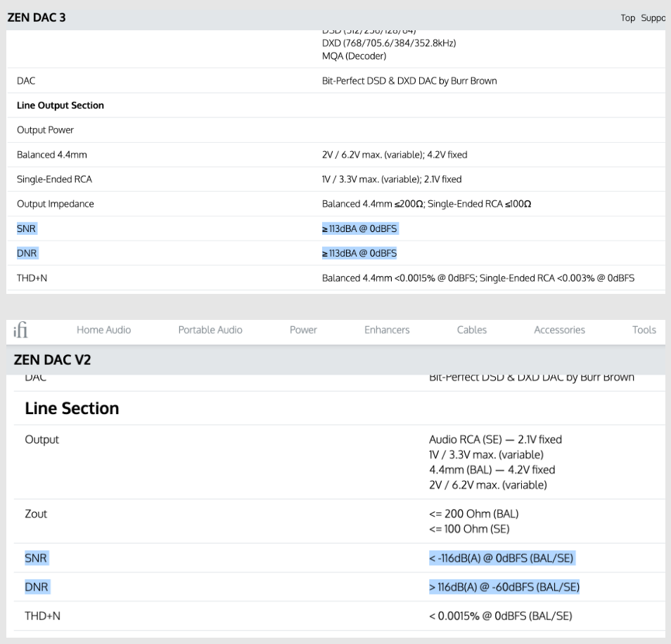671x644 pixels.
Task: Click 'Audio RCA (SE) — 2.1V fixed' text
Action: point(496,439)
